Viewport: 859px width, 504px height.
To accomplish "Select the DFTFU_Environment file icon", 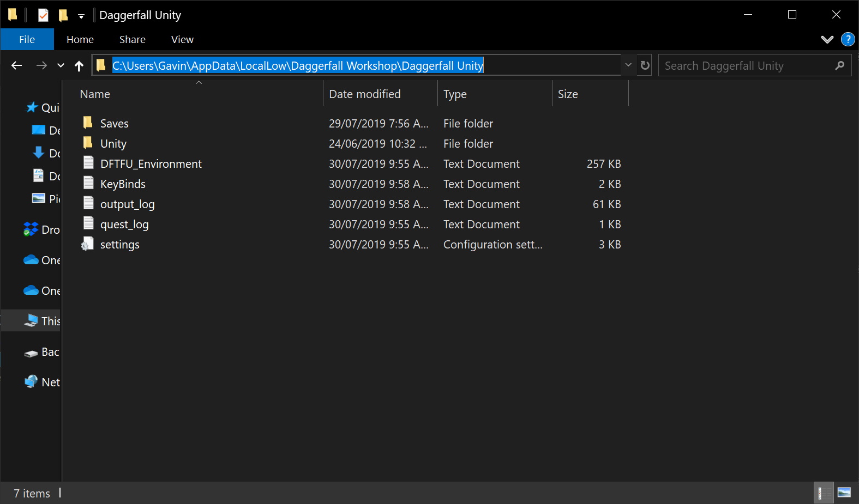I will [x=88, y=163].
